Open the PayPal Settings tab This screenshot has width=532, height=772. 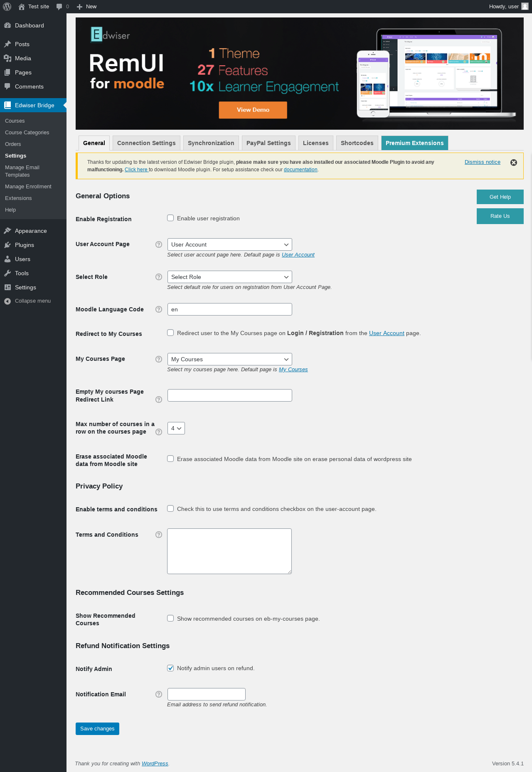268,143
